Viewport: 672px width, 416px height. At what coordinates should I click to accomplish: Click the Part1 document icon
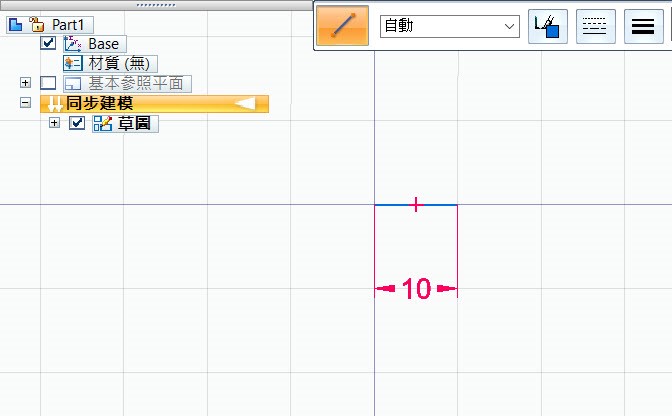[16, 24]
